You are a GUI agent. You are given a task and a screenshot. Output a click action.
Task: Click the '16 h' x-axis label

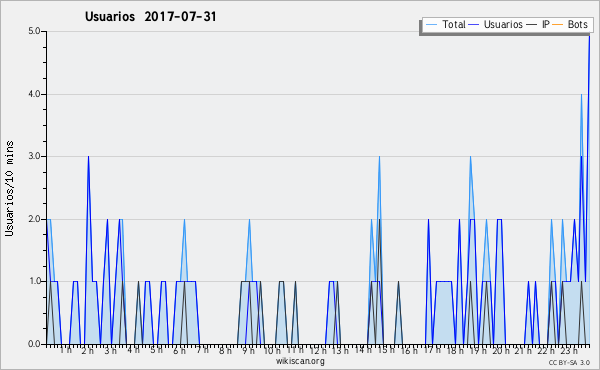tap(409, 351)
